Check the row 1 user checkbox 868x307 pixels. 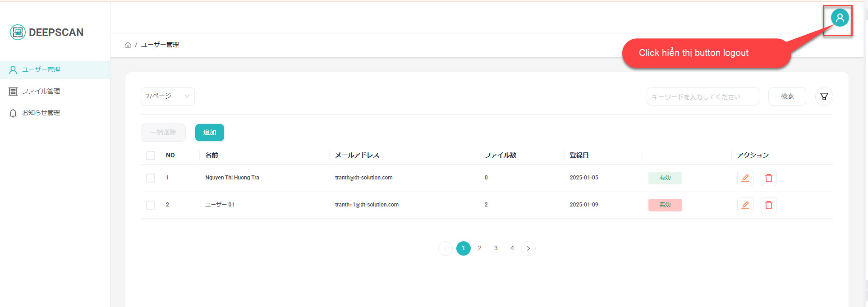[151, 178]
